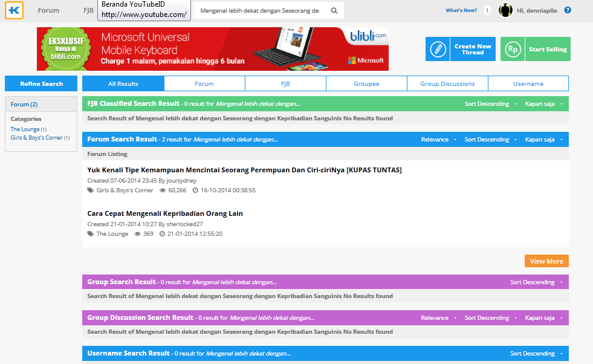
Task: Click the search magnifier icon
Action: pyautogui.click(x=334, y=11)
